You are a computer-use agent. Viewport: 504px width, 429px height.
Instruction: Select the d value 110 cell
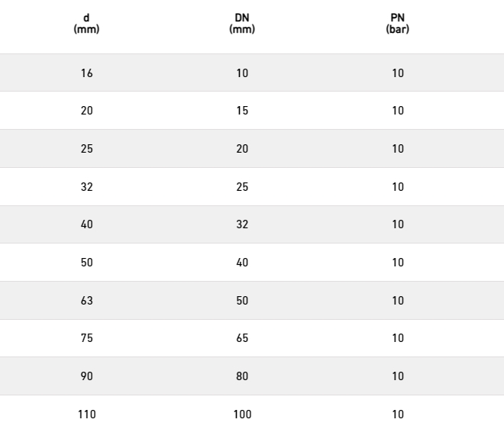pyautogui.click(x=87, y=414)
